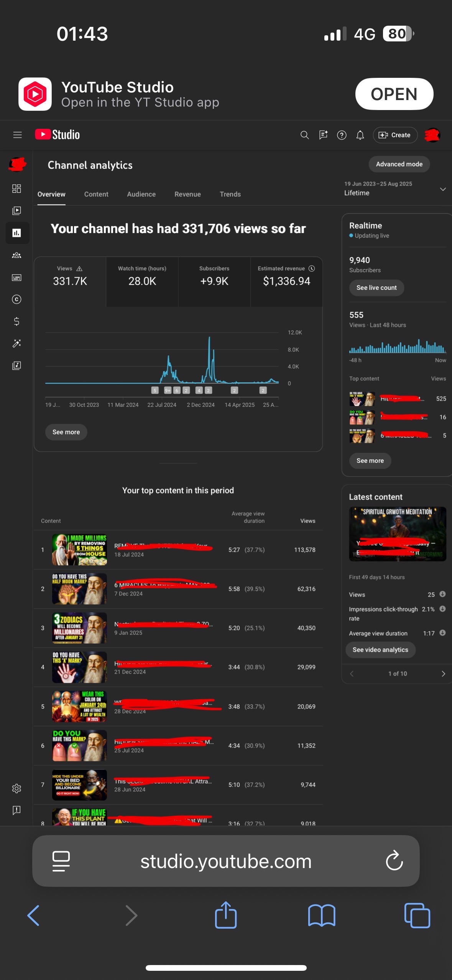452x980 pixels.
Task: Open the Subtitles sidebar icon
Action: pyautogui.click(x=16, y=277)
